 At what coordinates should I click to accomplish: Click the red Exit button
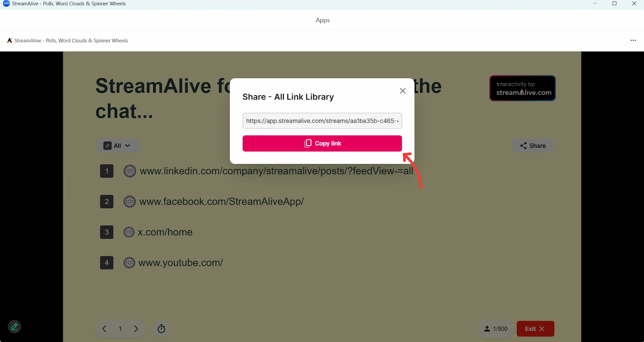tap(535, 329)
